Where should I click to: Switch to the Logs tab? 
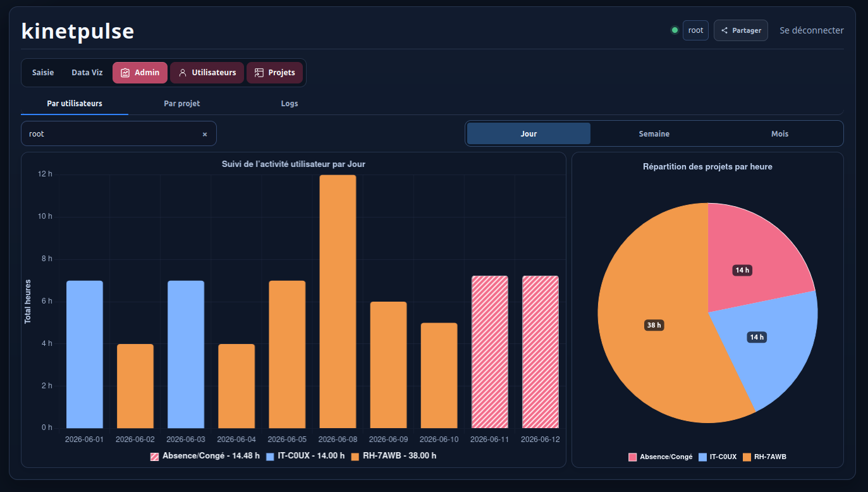pos(290,103)
